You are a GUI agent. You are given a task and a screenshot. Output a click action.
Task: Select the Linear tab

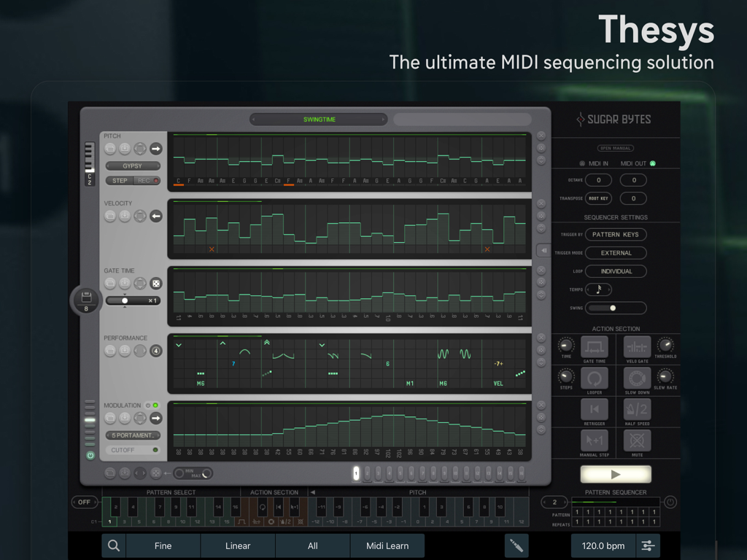point(238,545)
